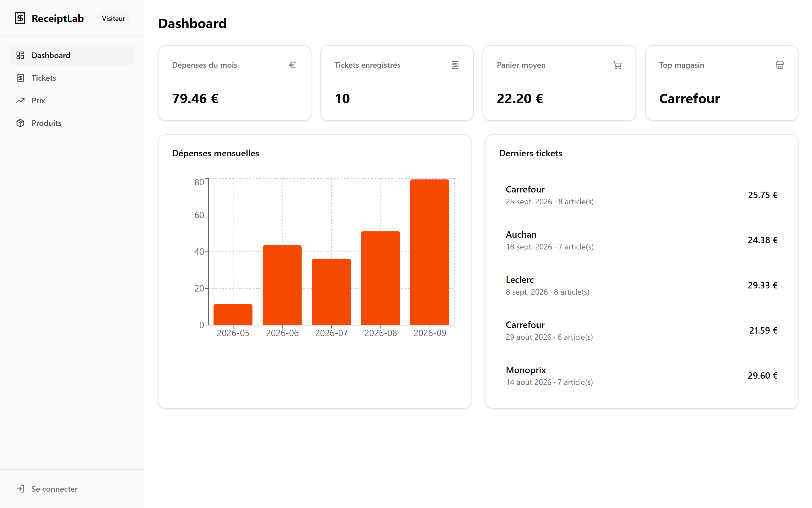Viewport: 812px width, 508px height.
Task: Click the 25.75 € ticket amount
Action: 763,195
